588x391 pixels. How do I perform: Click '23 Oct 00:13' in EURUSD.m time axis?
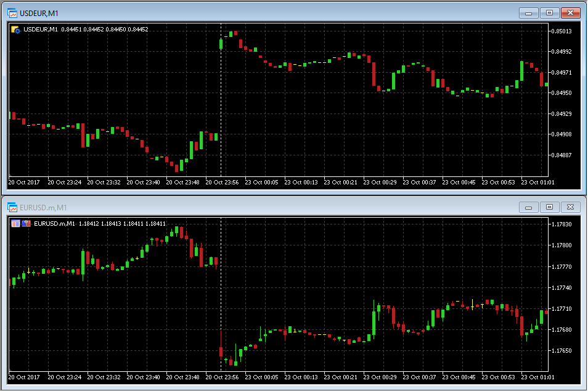pyautogui.click(x=301, y=377)
